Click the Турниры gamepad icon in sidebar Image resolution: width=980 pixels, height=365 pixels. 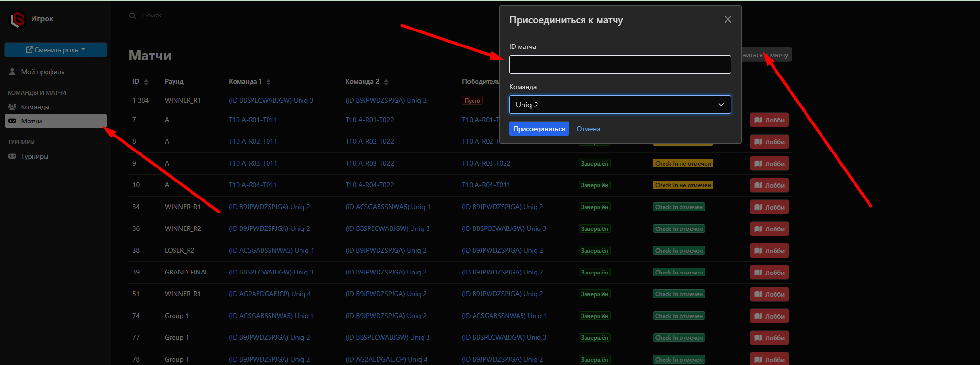[x=12, y=156]
